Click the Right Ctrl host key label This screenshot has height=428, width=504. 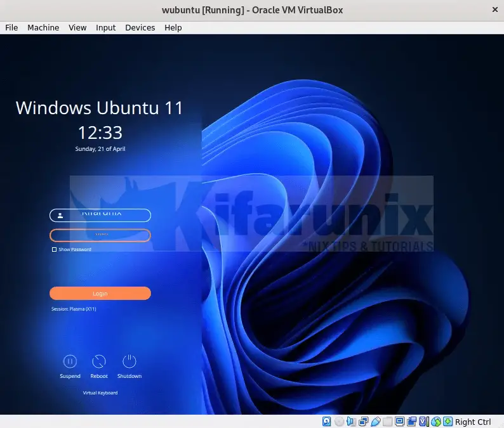pos(473,422)
